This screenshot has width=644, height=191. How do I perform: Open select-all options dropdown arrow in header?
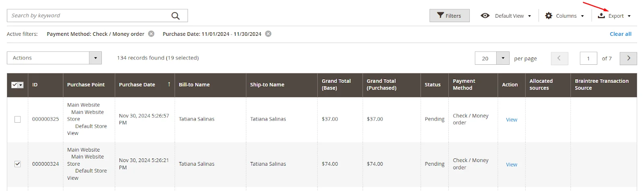21,85
